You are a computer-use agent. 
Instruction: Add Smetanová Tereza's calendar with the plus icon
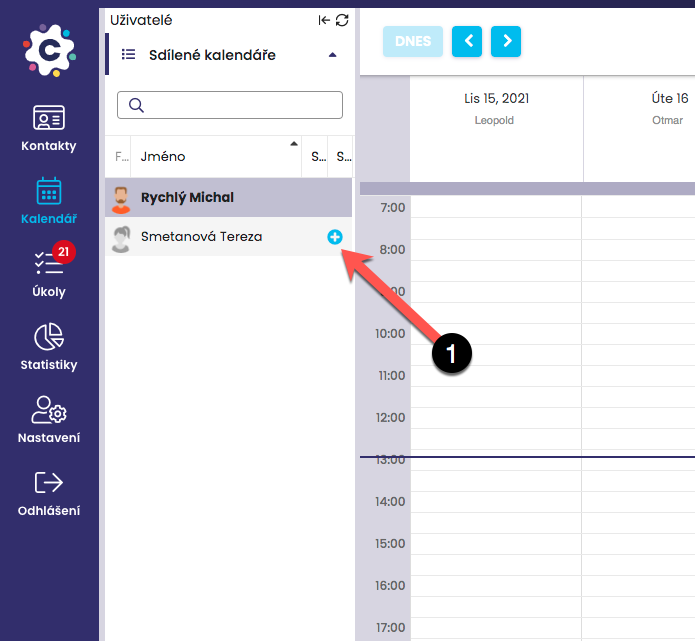click(x=335, y=237)
